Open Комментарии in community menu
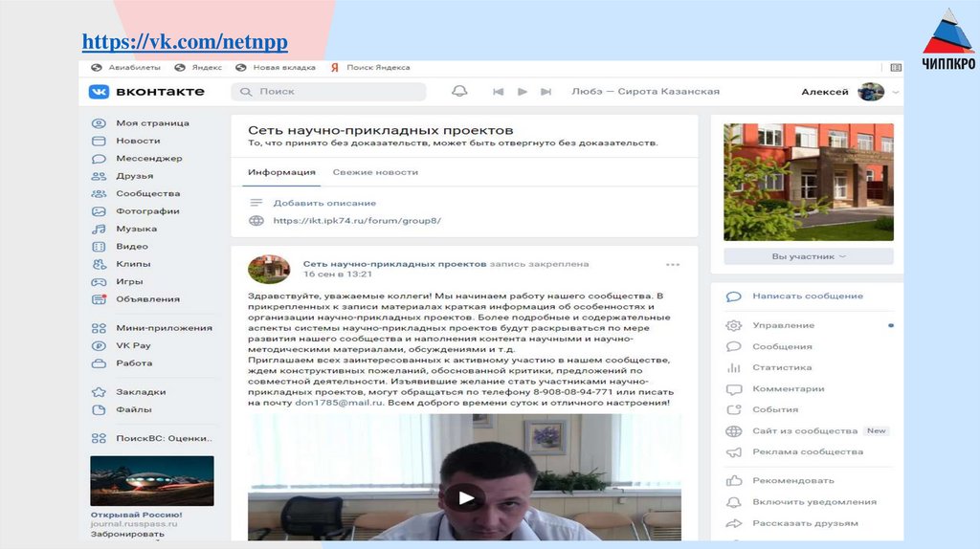Image resolution: width=980 pixels, height=549 pixels. [789, 389]
